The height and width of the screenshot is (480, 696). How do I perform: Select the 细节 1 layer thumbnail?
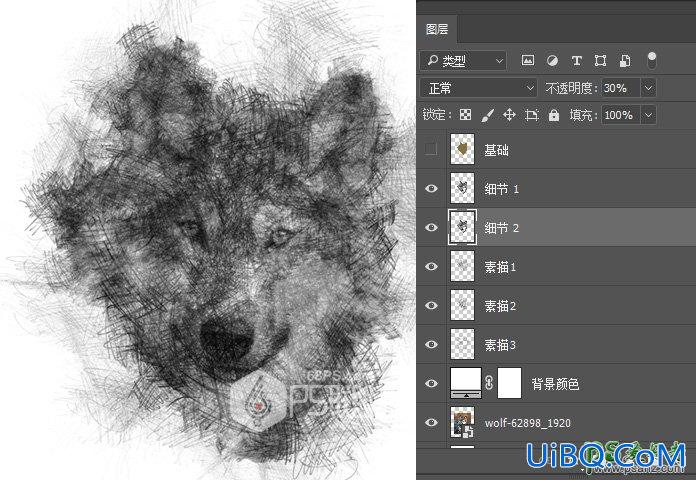tap(462, 188)
